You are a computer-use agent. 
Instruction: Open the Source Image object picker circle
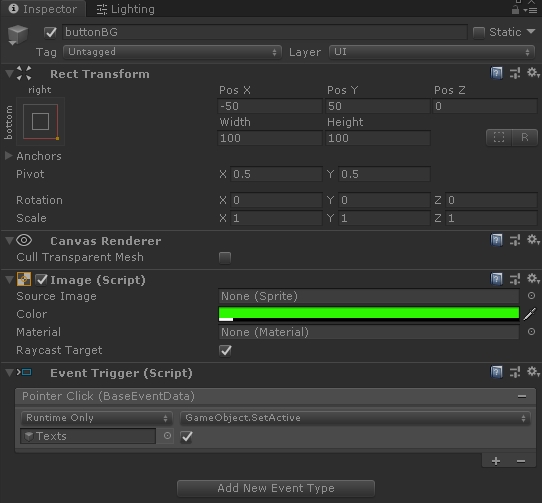click(531, 296)
